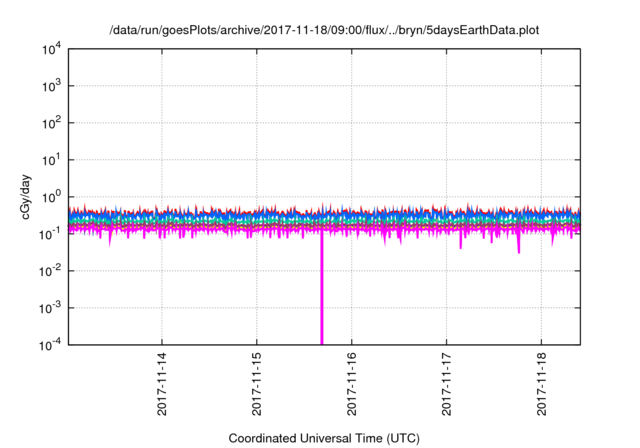The image size is (640, 448).
Task: Click the x-axis date '2017-11-16'
Action: pos(352,384)
